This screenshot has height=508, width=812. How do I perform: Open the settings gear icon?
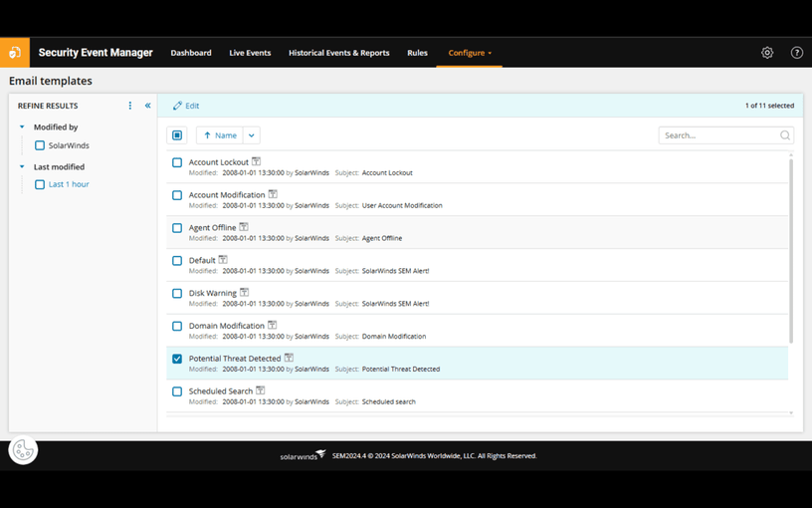point(767,53)
